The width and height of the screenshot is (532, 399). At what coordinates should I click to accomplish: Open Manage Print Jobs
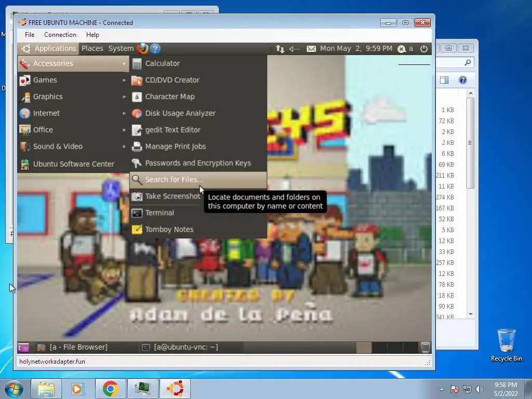coord(198,147)
